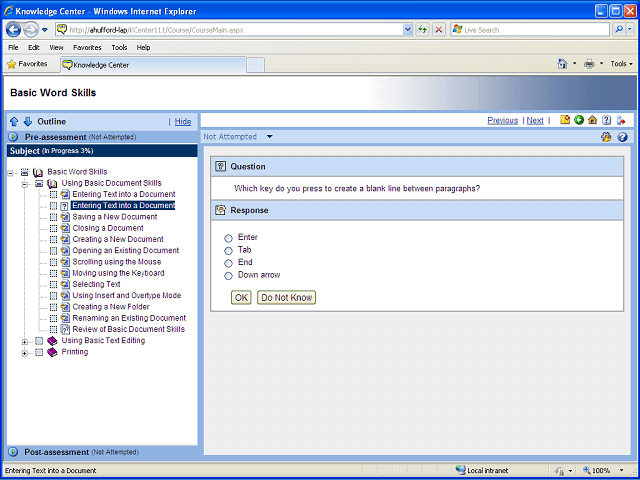The width and height of the screenshot is (640, 480).
Task: Click the Post-assessment play icon
Action: click(x=13, y=452)
